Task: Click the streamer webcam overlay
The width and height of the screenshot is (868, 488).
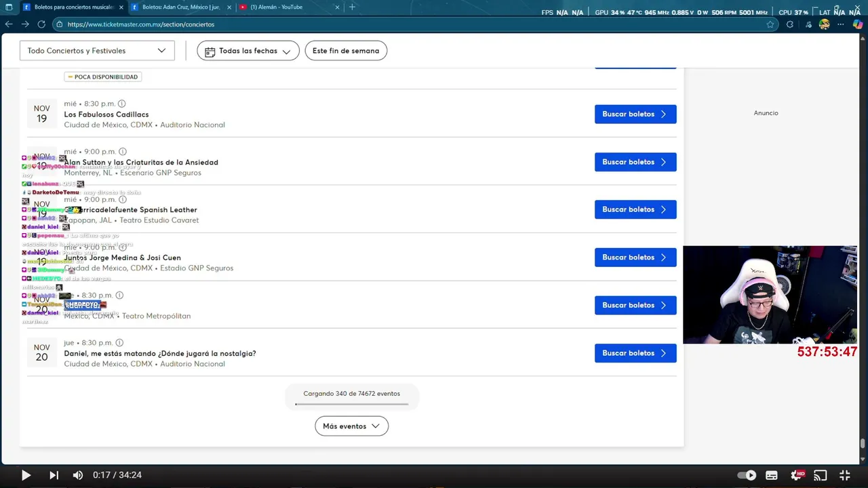Action: click(x=770, y=295)
